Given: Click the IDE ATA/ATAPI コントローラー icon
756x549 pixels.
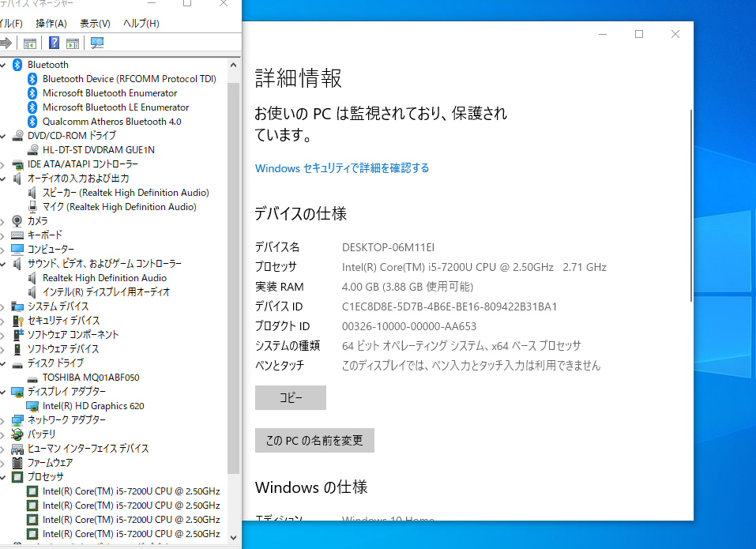Looking at the screenshot, I should point(17,164).
